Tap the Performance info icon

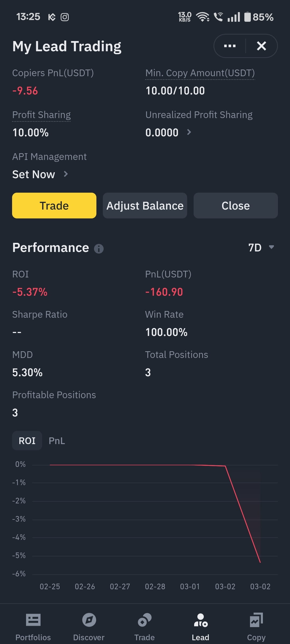coord(99,249)
